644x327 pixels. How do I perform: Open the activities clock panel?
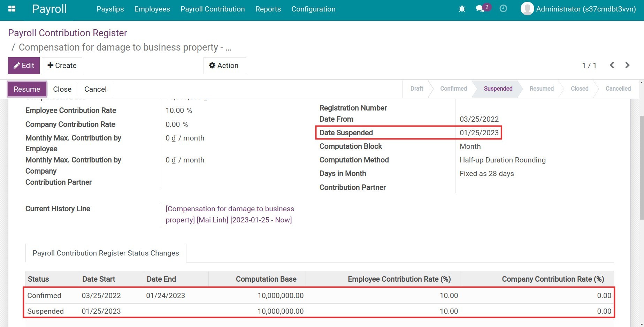pyautogui.click(x=503, y=9)
